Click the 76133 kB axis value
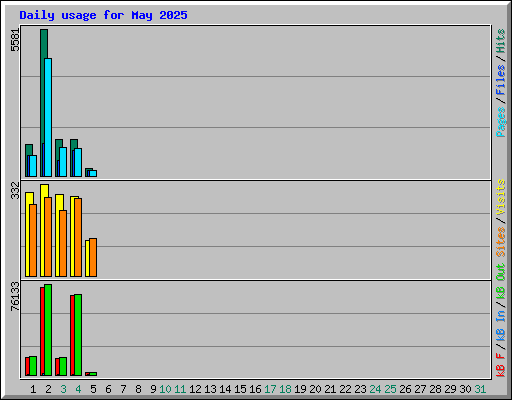Viewport: 512px width, 400px height. pyautogui.click(x=15, y=296)
